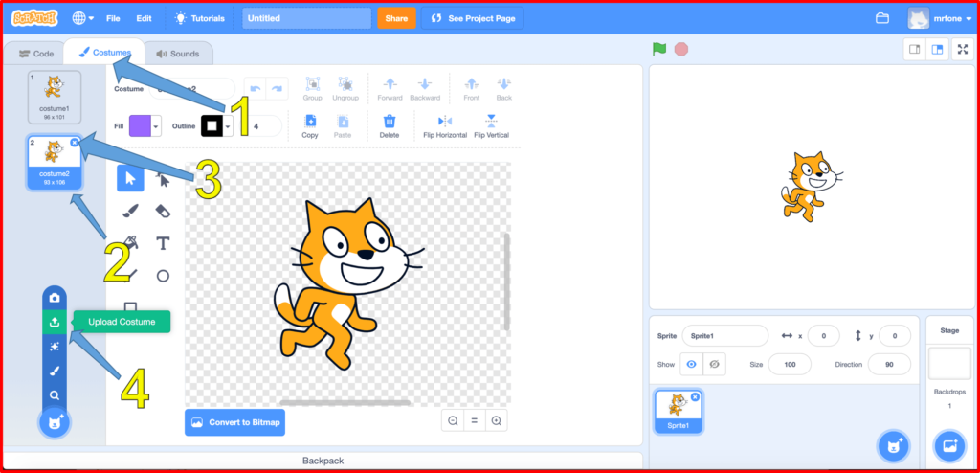Image resolution: width=980 pixels, height=473 pixels.
Task: Click the project title field "Untitled"
Action: click(306, 18)
